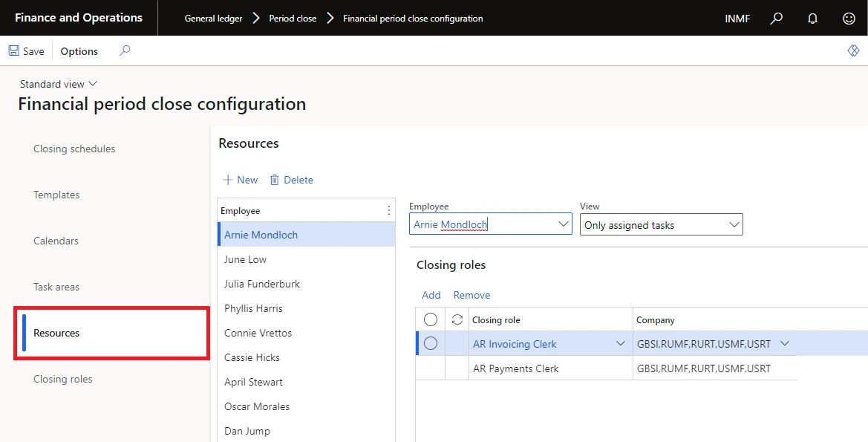Click Financial period close configuration breadcrumb
Screen dimensions: 868x442
[x=413, y=19]
